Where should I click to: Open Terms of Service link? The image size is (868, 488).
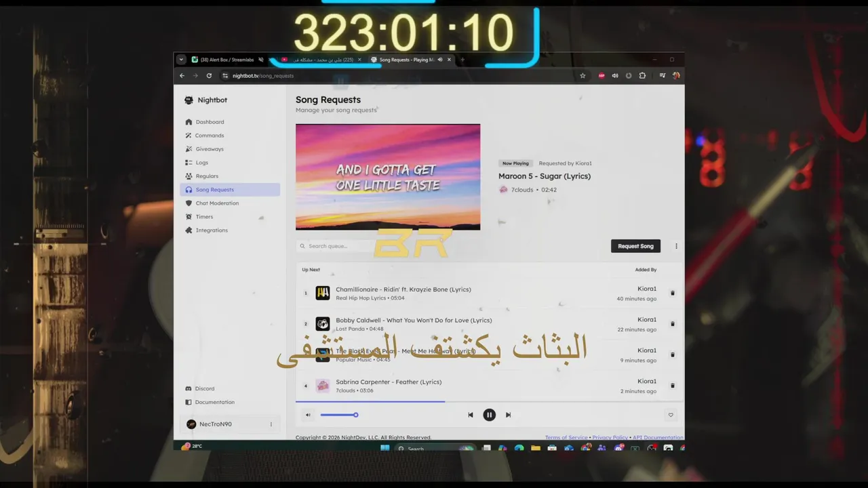566,438
